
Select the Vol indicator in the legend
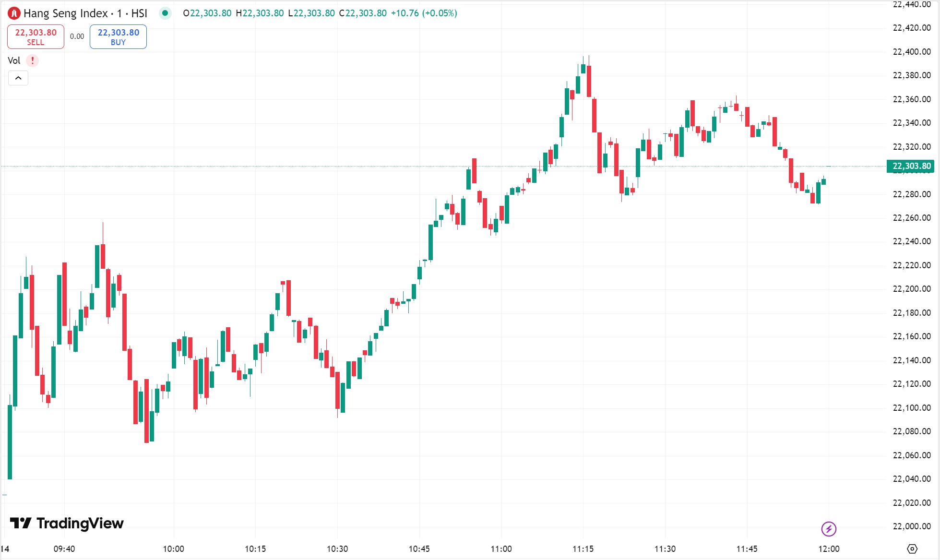point(14,60)
